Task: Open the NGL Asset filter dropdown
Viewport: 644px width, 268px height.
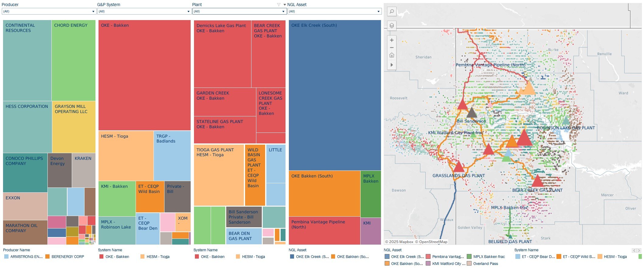Action: (x=334, y=11)
